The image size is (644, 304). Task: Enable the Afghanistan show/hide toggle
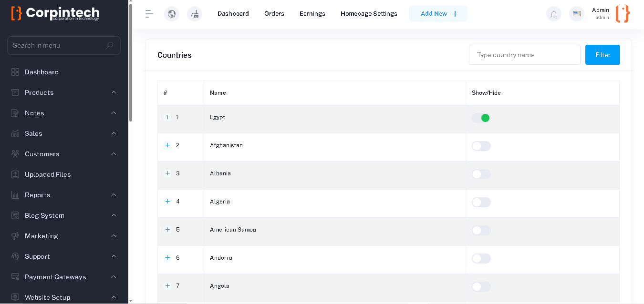pos(481,146)
